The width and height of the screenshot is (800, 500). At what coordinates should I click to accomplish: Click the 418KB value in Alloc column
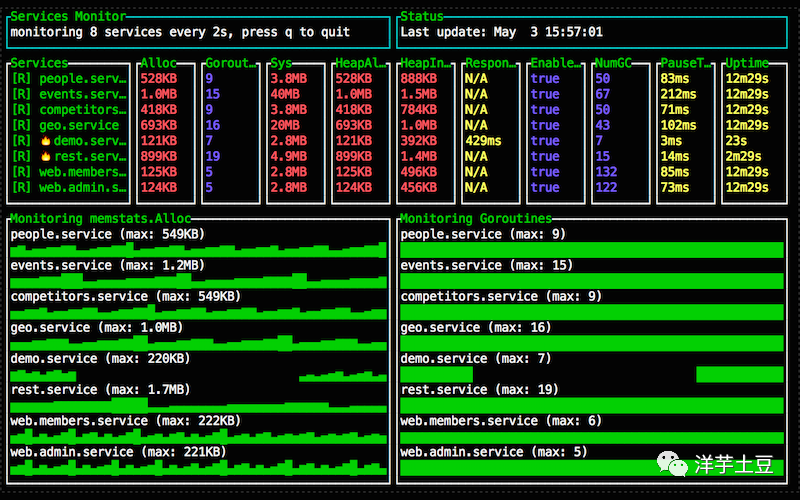click(159, 110)
